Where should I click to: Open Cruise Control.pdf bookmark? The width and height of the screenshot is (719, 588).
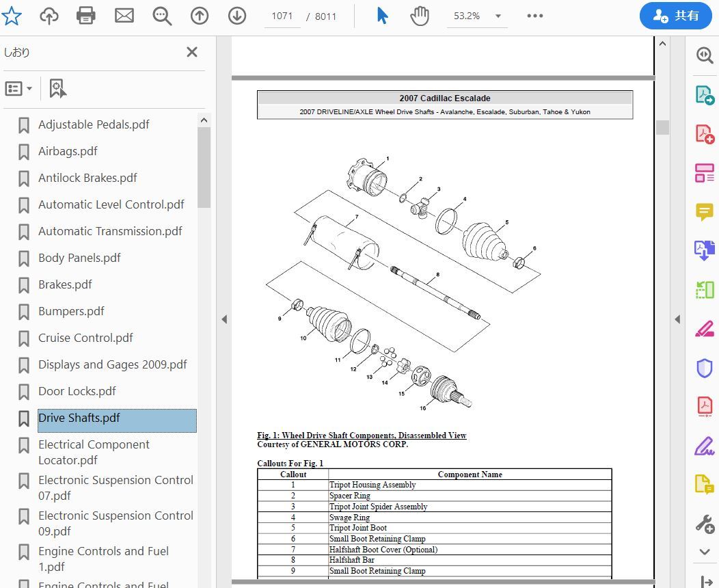(x=85, y=338)
